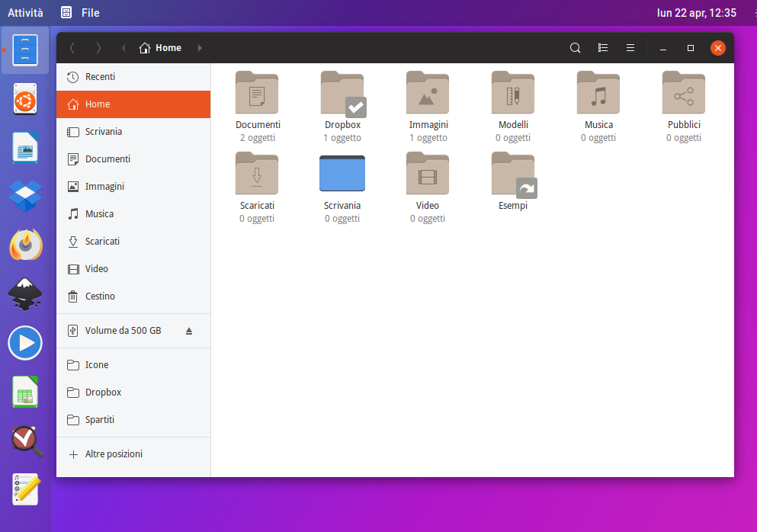Launch LibreOffice Calc from the dock
The height and width of the screenshot is (532, 757).
pos(25,392)
